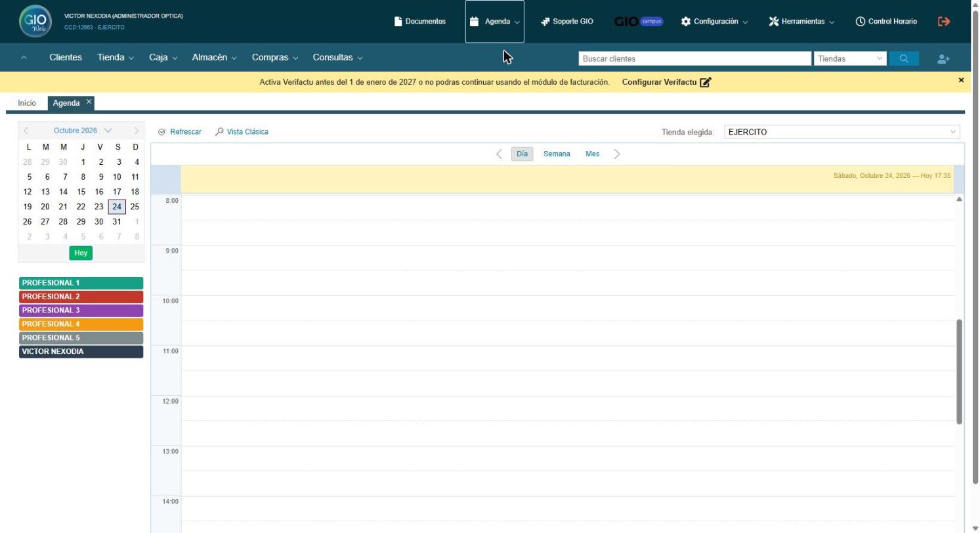Click the Configurar Verifactu edit icon
980x533 pixels.
pyautogui.click(x=706, y=82)
